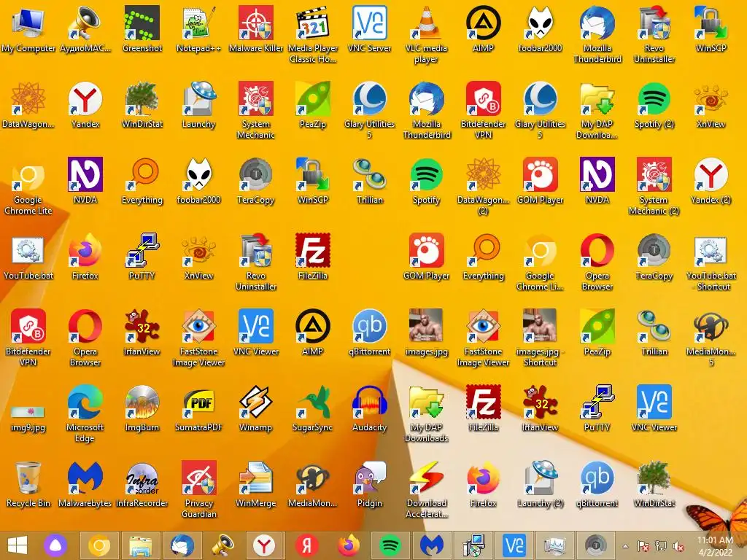Select the АудиоМАС desktop shortcut
Image resolution: width=747 pixels, height=560 pixels.
[x=85, y=29]
